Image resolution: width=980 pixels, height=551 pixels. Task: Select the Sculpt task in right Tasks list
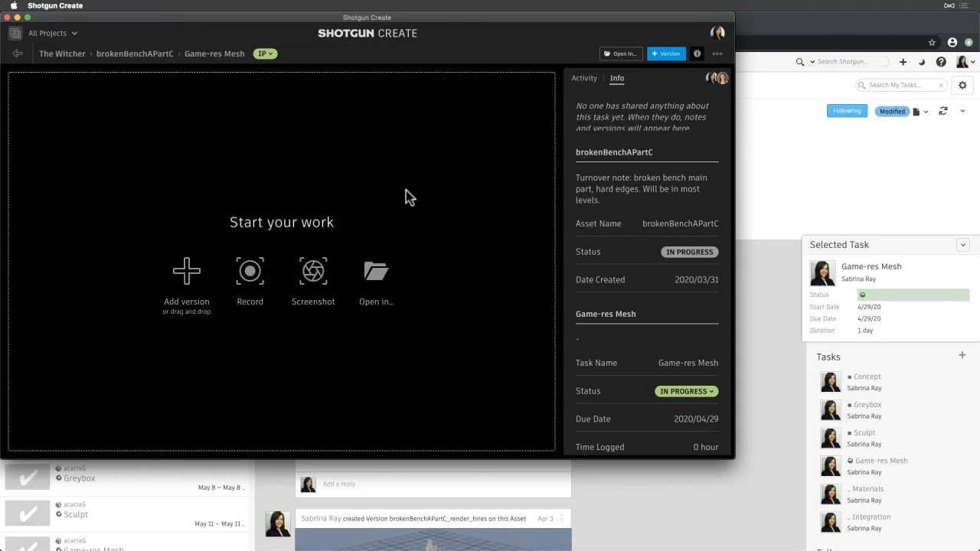click(864, 432)
